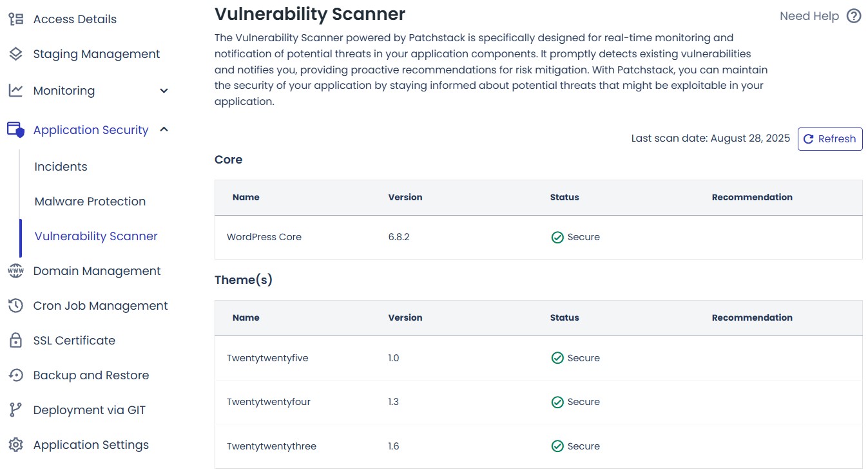This screenshot has height=472, width=868.
Task: Click the Application Settings gear icon
Action: pos(15,444)
